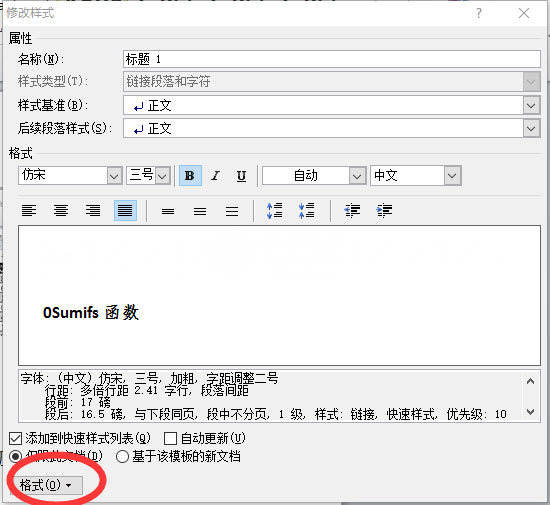Apply 1.5 line spacing icon
550x505 pixels.
[200, 211]
